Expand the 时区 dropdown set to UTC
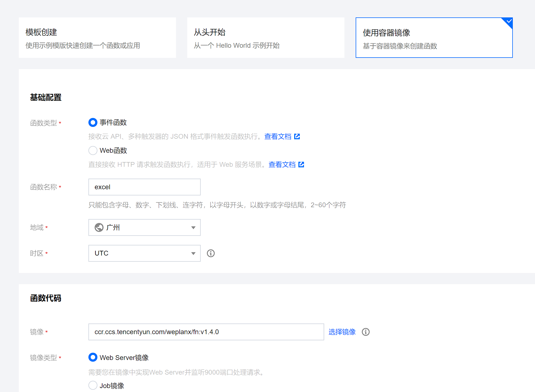The height and width of the screenshot is (392, 535). [x=144, y=253]
